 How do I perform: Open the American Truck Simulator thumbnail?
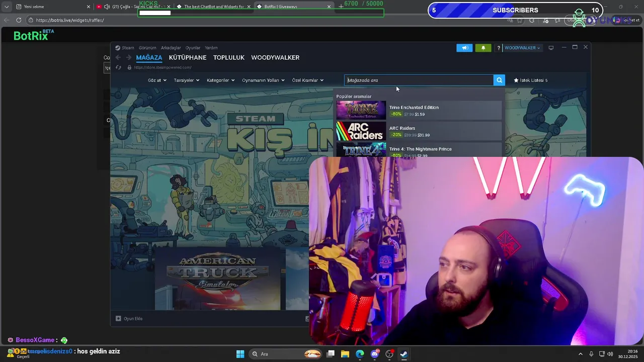click(x=218, y=278)
